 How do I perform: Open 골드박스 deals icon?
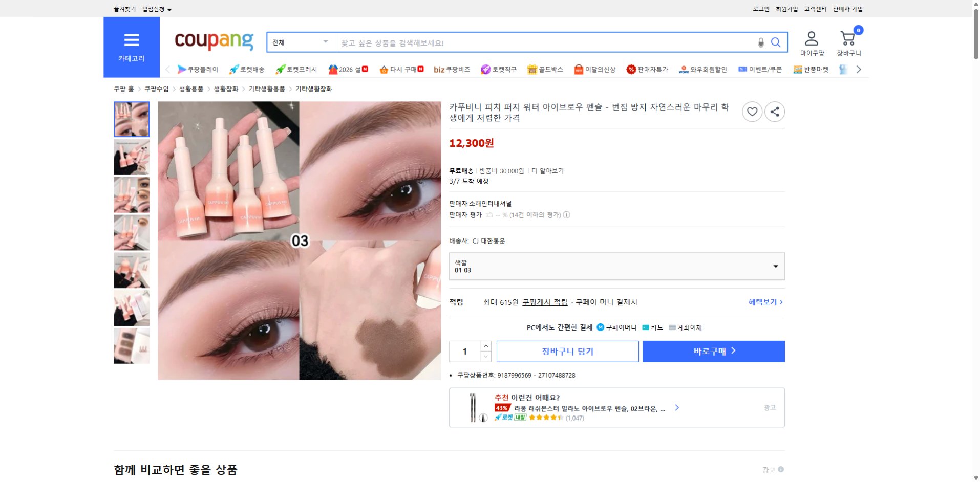[531, 69]
